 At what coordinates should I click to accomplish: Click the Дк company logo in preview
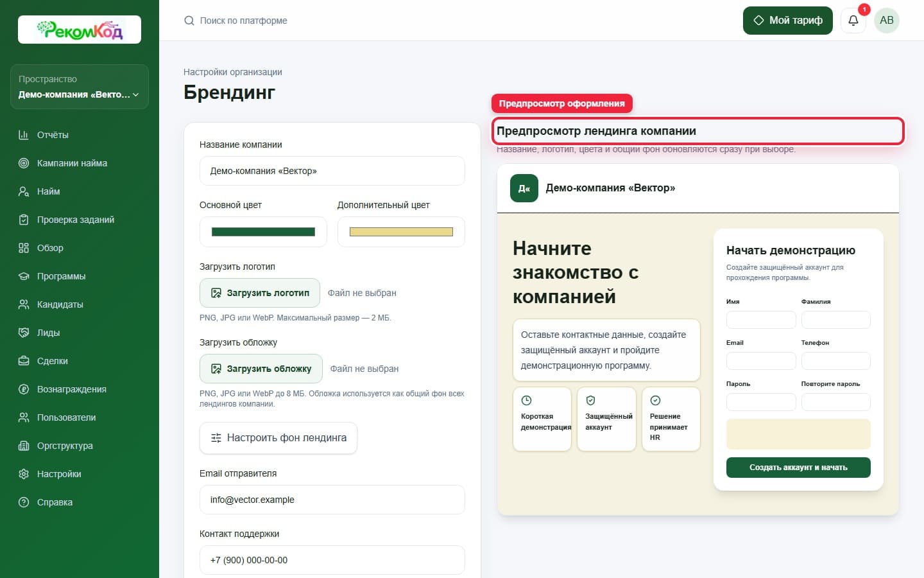524,188
